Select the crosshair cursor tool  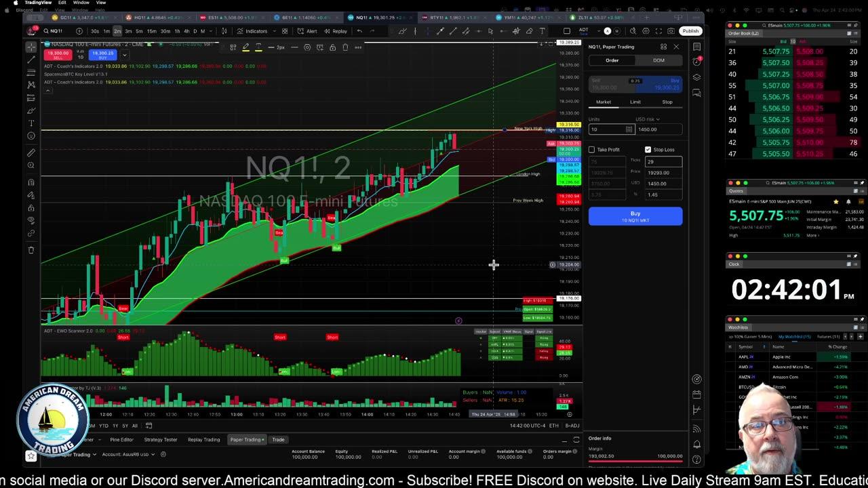(x=31, y=47)
